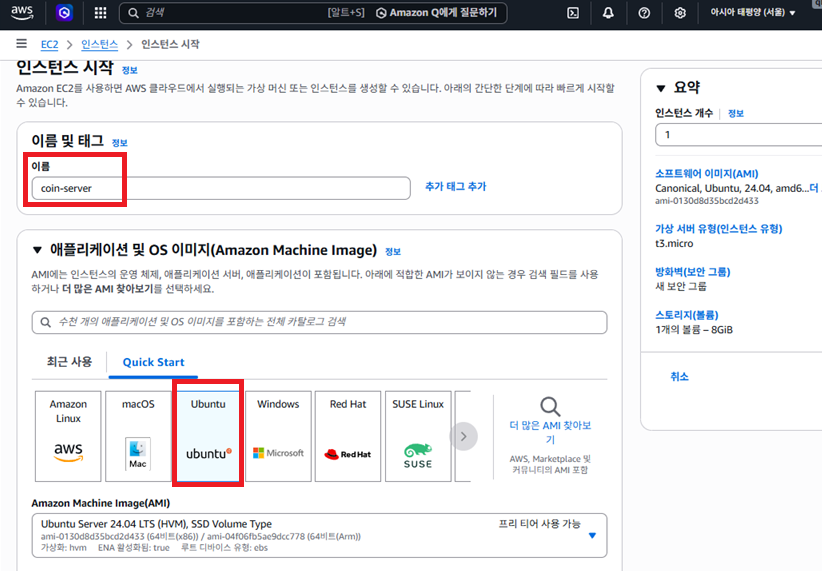This screenshot has width=822, height=571.
Task: Click the large magnifier for more AMIs
Action: tap(550, 406)
